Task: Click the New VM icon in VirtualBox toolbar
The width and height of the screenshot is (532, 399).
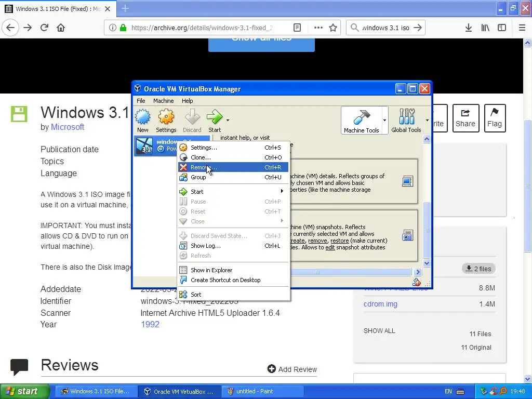Action: pyautogui.click(x=142, y=121)
